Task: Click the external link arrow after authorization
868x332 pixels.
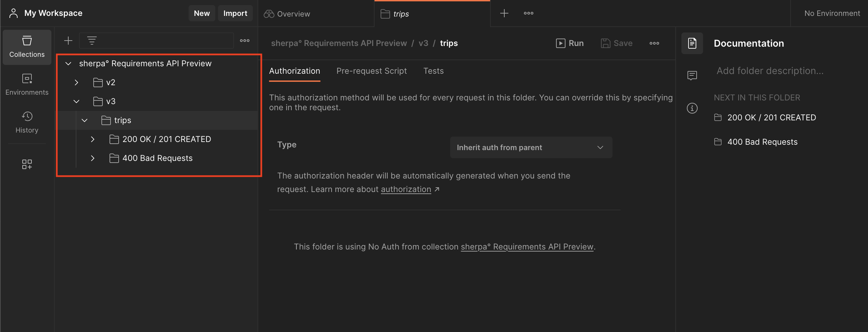Action: pos(437,189)
